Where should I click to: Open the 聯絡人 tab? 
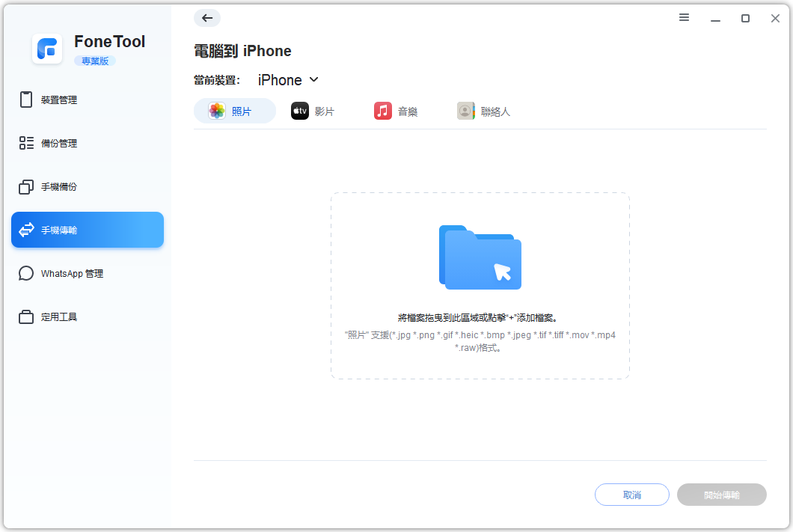pyautogui.click(x=484, y=111)
